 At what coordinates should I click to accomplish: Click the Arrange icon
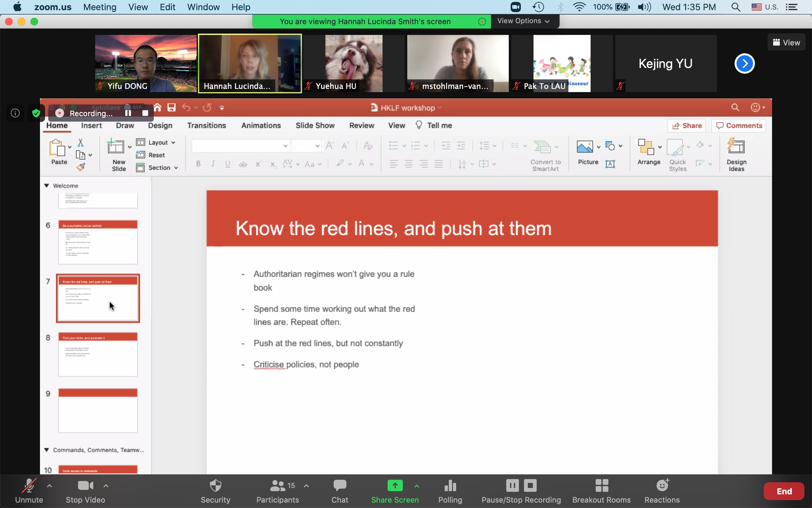click(x=646, y=147)
